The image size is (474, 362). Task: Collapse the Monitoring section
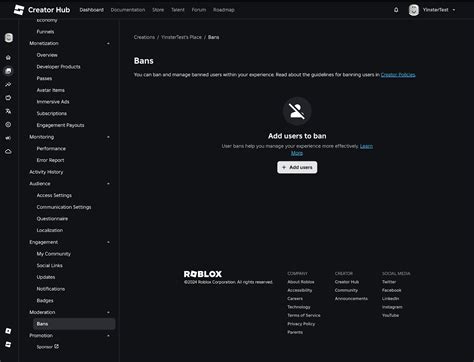pos(108,137)
